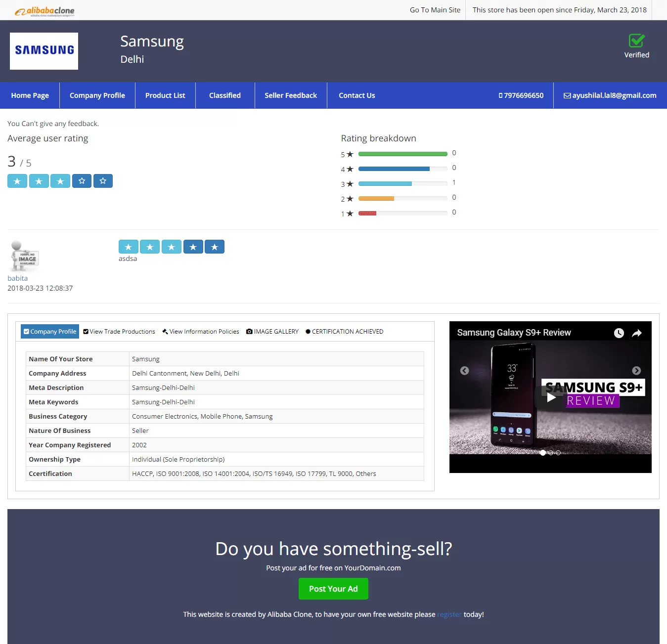The height and width of the screenshot is (644, 667).
Task: Click 'Delhi Cantonment, New Delhi, Delhi' address cell
Action: (276, 373)
